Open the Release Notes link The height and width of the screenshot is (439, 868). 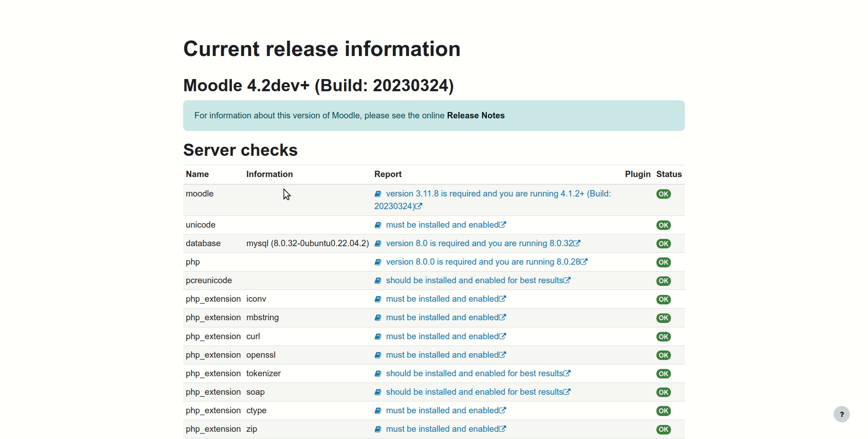tap(476, 116)
